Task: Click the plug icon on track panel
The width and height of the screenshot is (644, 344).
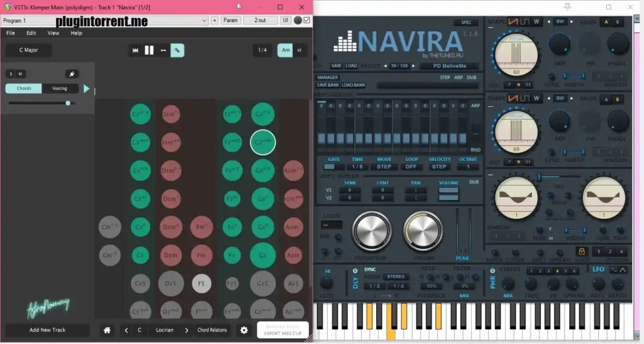Action: [x=72, y=74]
